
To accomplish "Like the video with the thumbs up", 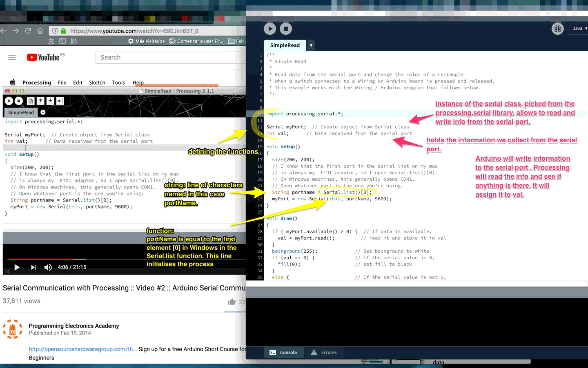I will click(x=232, y=302).
